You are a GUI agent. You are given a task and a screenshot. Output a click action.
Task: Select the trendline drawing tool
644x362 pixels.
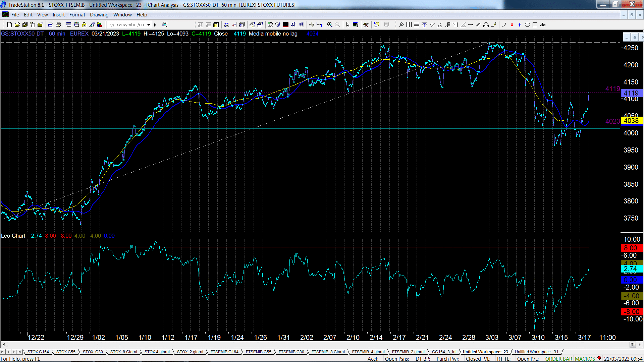tap(401, 25)
